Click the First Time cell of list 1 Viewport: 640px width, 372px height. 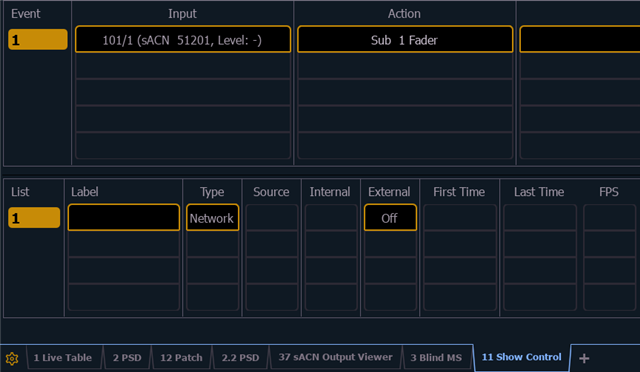point(460,218)
